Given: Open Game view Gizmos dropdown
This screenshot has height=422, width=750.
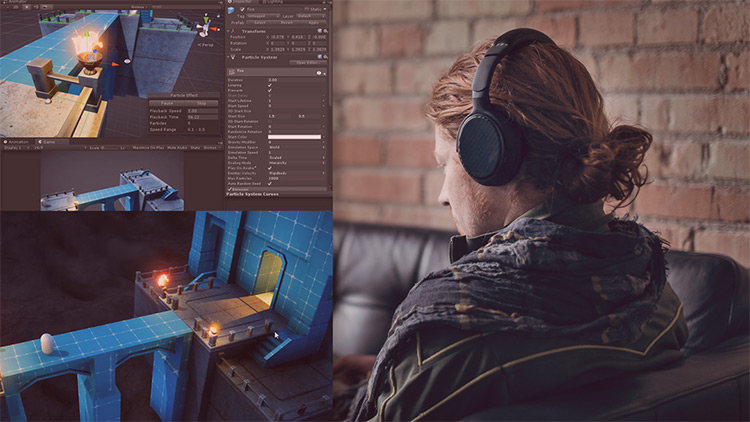Looking at the screenshot, I should coord(212,148).
